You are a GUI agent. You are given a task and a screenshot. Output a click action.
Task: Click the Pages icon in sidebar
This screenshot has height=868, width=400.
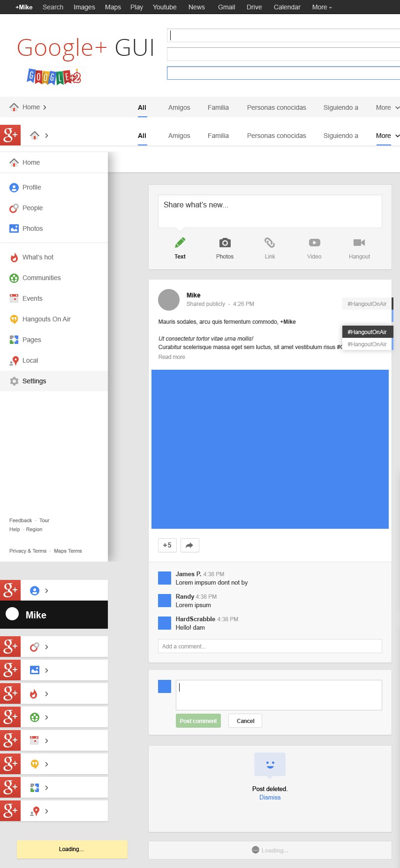click(x=14, y=340)
